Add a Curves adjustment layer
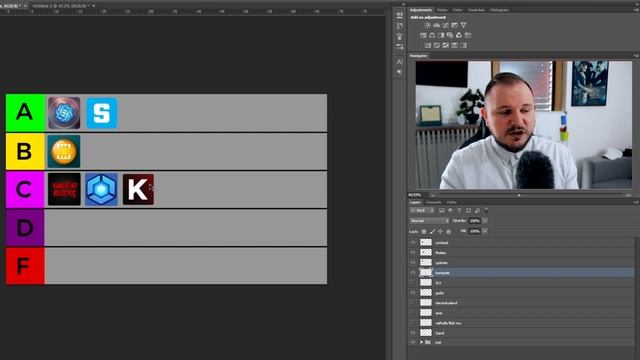The image size is (640, 360). point(445,25)
